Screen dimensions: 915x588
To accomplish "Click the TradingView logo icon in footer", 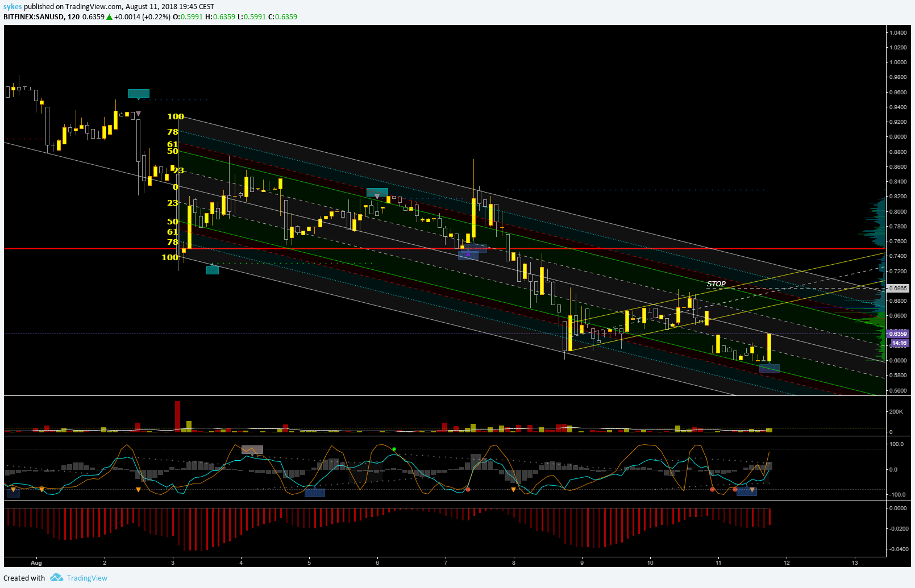I will coord(56,578).
